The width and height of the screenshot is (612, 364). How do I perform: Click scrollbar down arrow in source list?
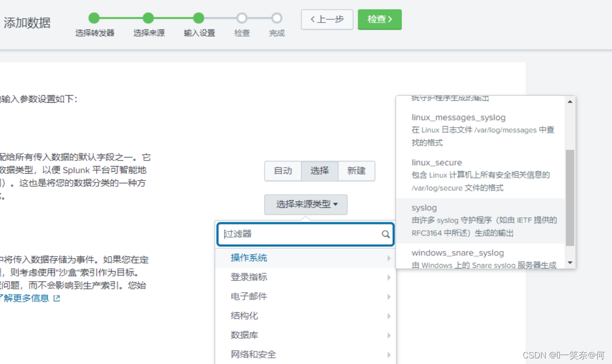tap(570, 263)
